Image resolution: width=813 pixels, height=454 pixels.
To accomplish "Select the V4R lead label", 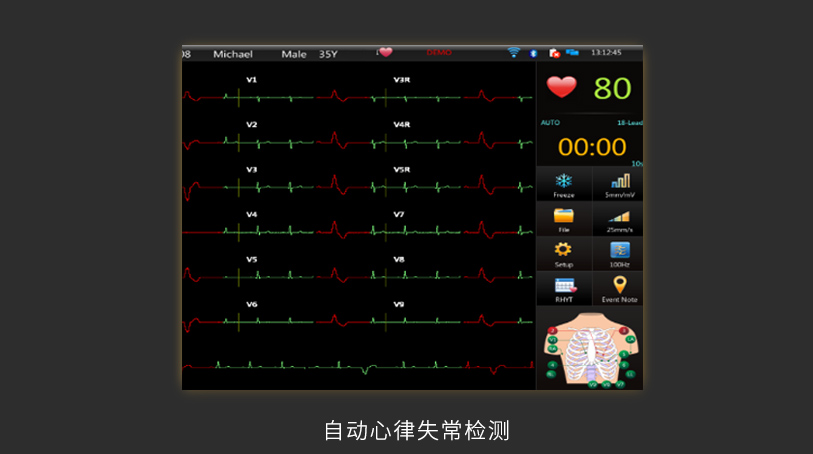I will tap(402, 124).
